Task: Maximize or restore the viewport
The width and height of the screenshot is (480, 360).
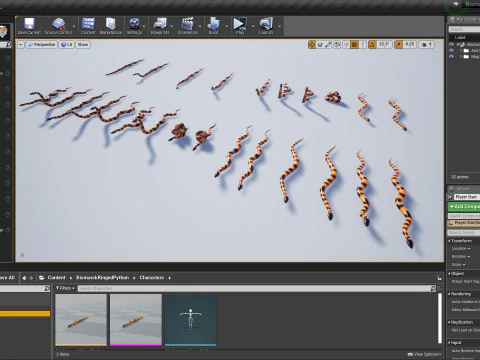Action: click(x=439, y=44)
